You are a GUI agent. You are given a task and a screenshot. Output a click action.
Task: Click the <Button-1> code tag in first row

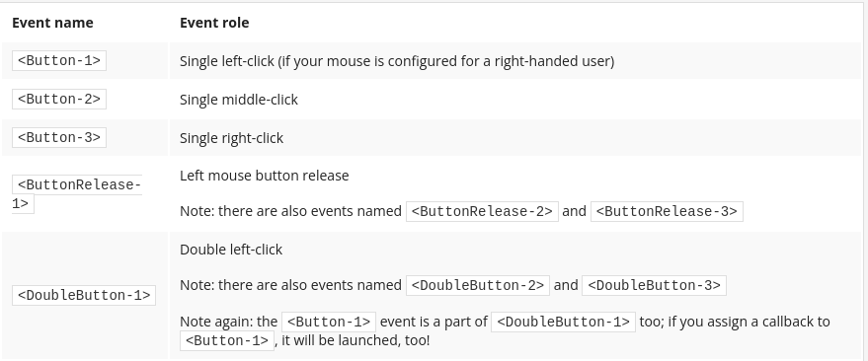pos(59,61)
